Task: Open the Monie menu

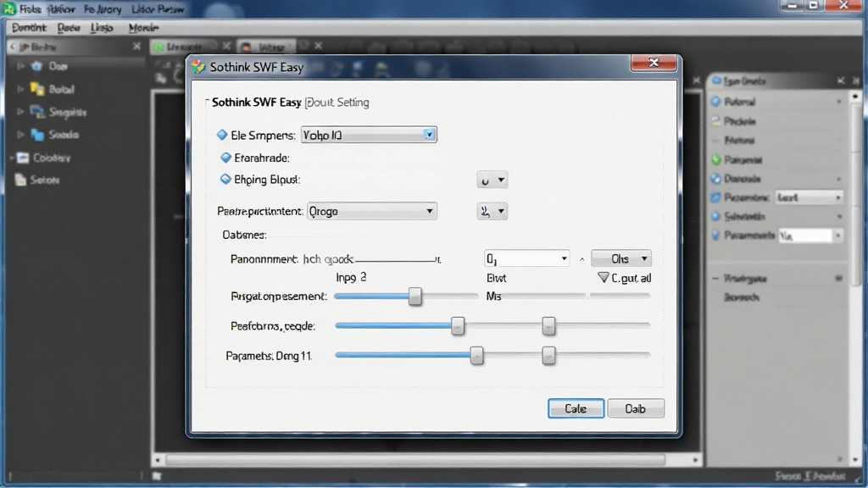Action: pyautogui.click(x=143, y=28)
